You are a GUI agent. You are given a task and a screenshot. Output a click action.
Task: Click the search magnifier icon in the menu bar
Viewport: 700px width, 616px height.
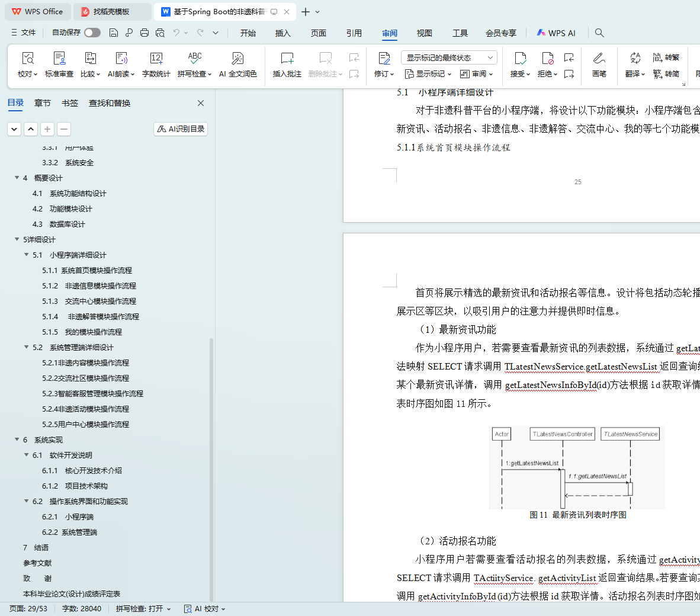point(599,33)
